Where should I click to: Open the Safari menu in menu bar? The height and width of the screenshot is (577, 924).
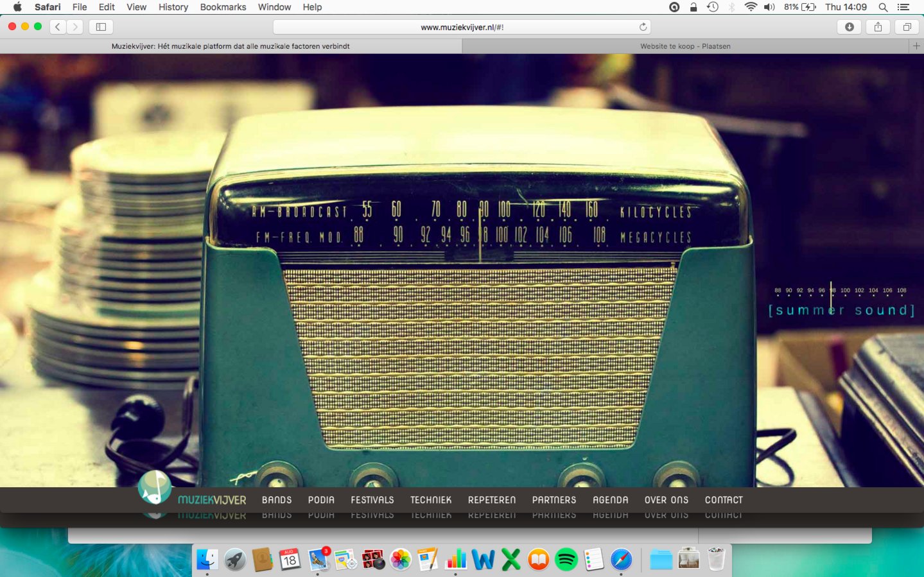point(48,7)
